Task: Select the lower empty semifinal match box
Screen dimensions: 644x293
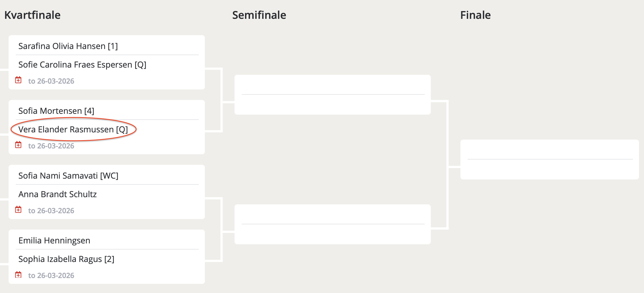Action: click(333, 224)
